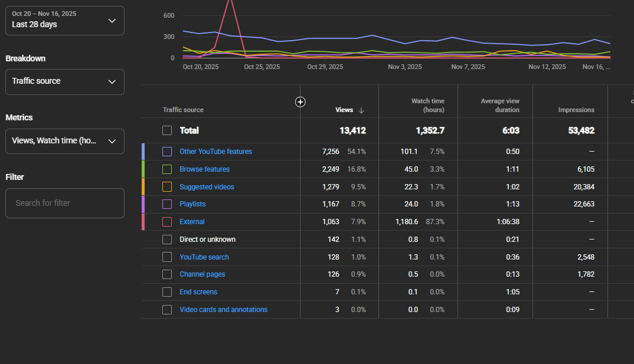Image resolution: width=634 pixels, height=364 pixels.
Task: Focus the Search for filter input field
Action: pos(65,203)
